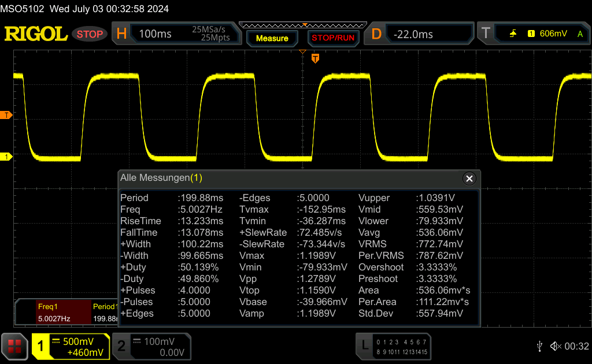Click the yellow channel 1 ground marker
Image resolution: width=592 pixels, height=364 pixels.
pyautogui.click(x=6, y=157)
